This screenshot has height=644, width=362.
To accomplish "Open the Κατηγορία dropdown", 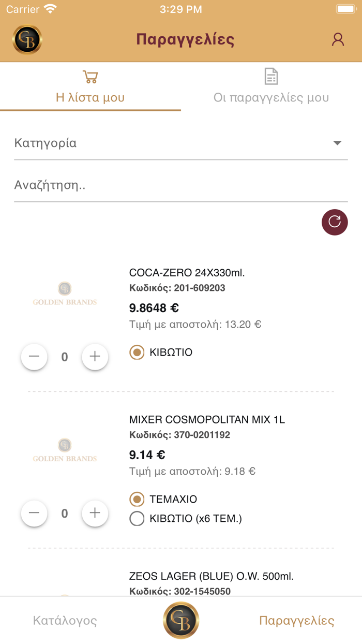I will [x=176, y=143].
